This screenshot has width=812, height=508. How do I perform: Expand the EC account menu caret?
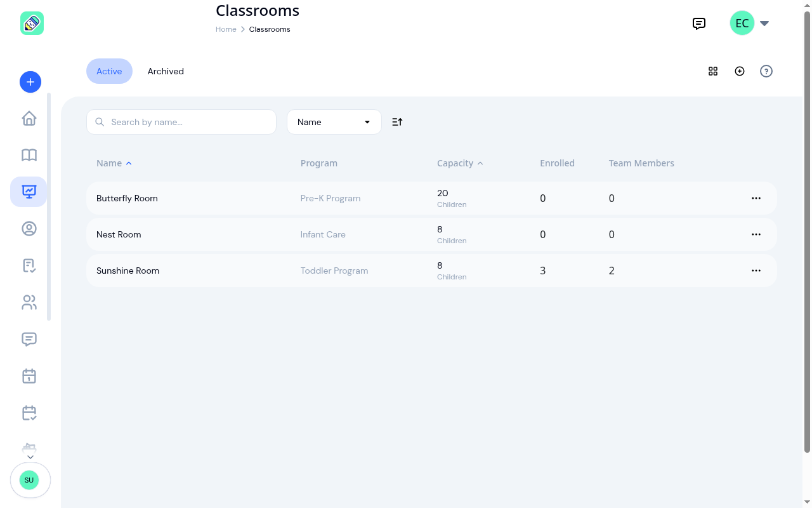pos(764,23)
